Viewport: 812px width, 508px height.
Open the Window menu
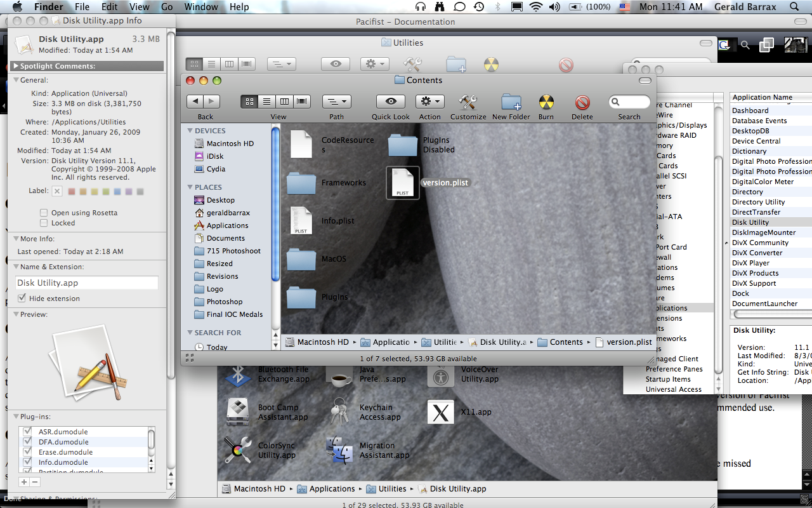(x=200, y=7)
